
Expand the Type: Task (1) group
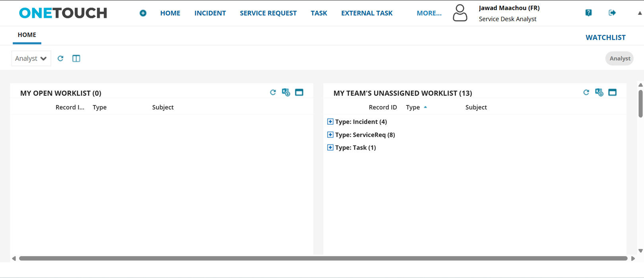tap(330, 148)
